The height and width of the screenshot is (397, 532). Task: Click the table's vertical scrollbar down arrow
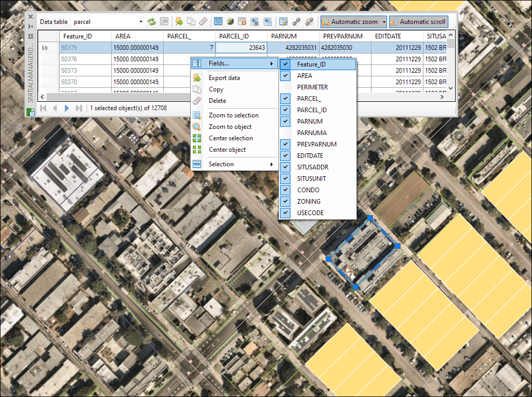450,88
